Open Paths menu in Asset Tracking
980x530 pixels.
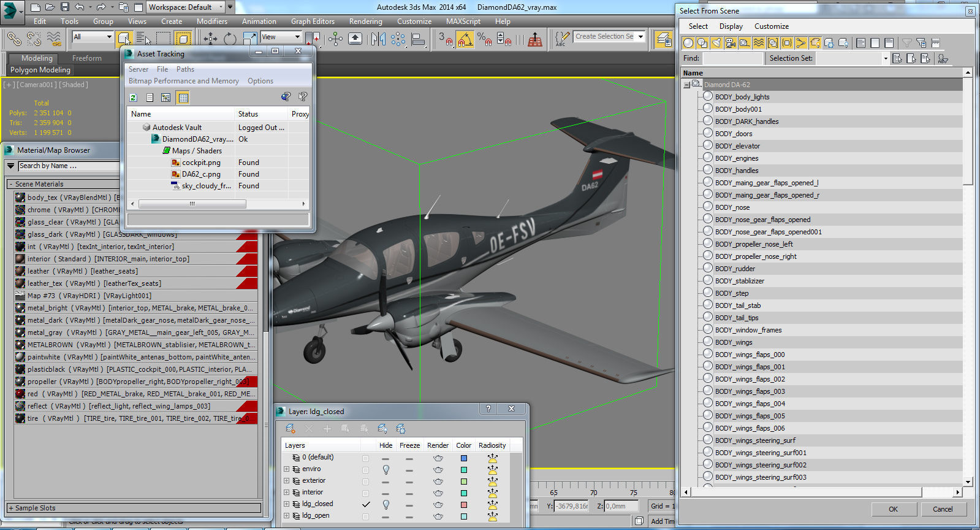pyautogui.click(x=185, y=69)
